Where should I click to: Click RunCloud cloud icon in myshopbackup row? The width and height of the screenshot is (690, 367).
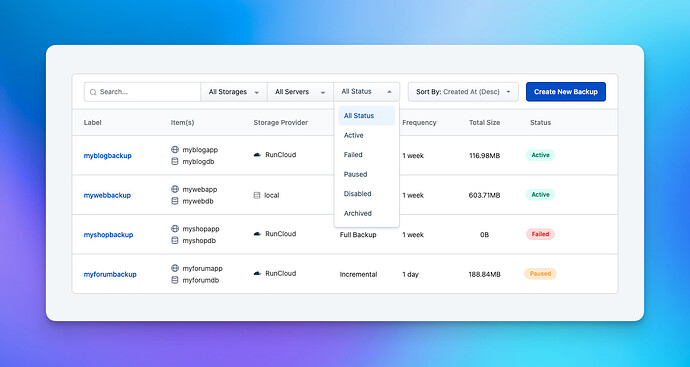[x=257, y=234]
